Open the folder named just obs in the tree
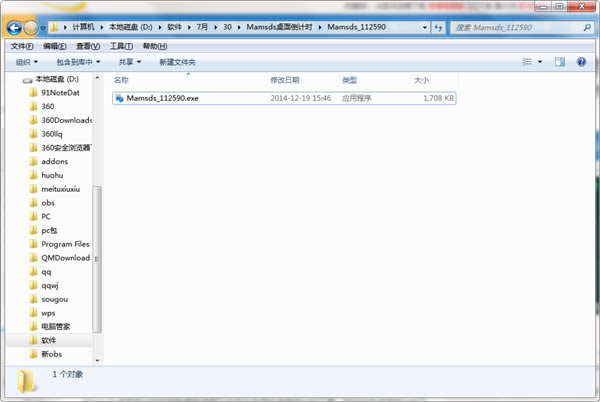 click(42, 203)
